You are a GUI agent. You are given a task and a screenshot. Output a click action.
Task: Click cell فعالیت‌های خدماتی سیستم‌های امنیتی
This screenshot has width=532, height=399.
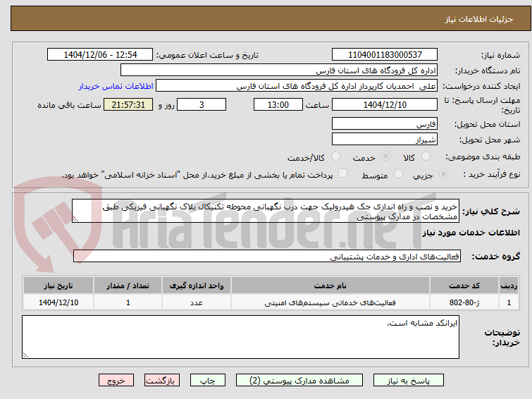coord(330,302)
